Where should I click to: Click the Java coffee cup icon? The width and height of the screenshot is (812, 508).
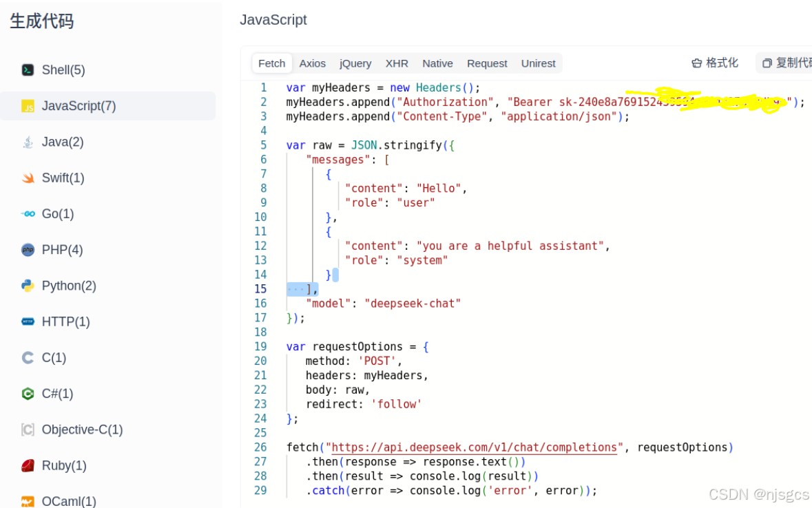28,142
